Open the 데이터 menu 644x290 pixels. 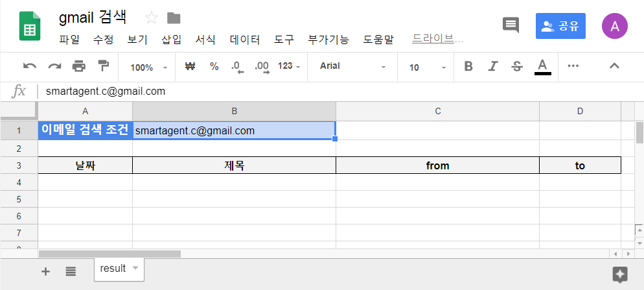coord(245,40)
